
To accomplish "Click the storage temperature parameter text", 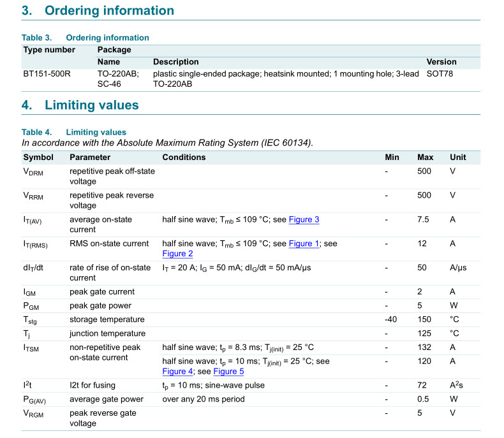I will [x=107, y=319].
